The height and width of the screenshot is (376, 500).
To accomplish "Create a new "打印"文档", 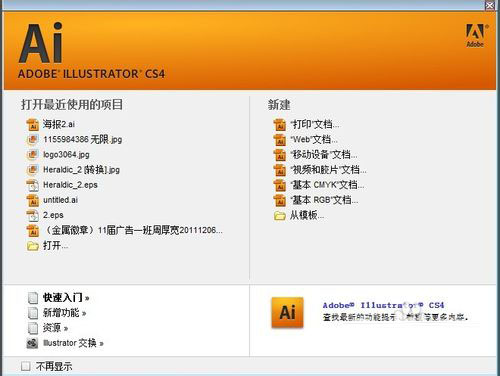I will tap(315, 125).
